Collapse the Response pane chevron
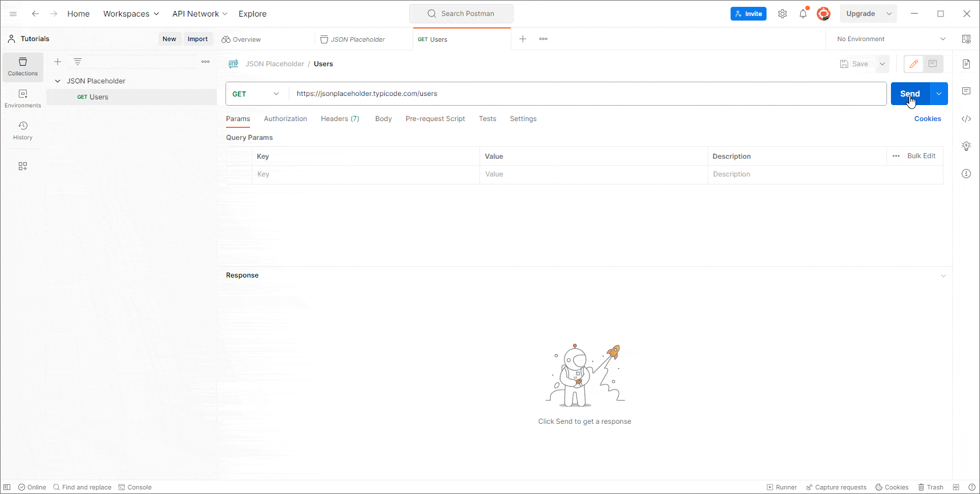 click(x=943, y=276)
